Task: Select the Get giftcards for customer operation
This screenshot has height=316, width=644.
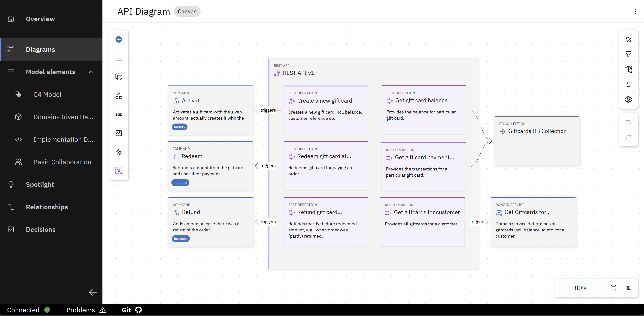Action: 422,222
